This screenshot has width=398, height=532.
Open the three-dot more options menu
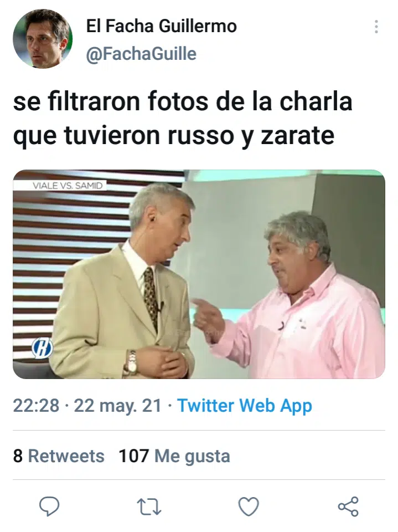tap(376, 27)
